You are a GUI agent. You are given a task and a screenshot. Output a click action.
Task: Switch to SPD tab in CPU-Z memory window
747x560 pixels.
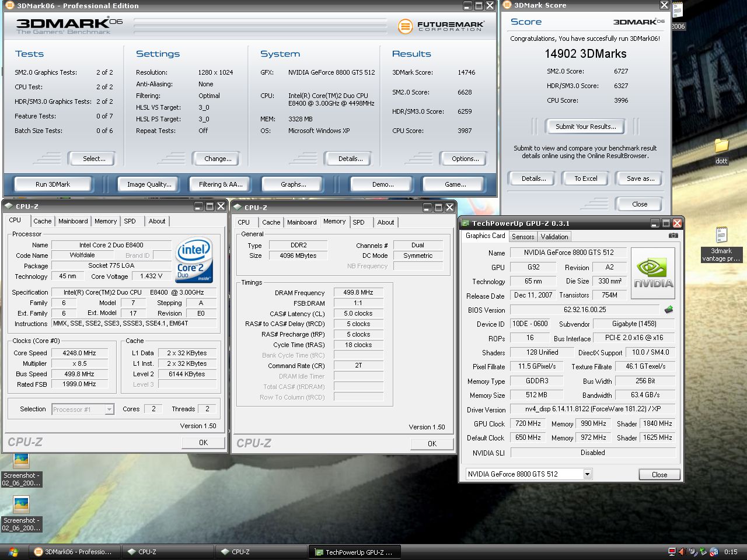click(x=358, y=222)
